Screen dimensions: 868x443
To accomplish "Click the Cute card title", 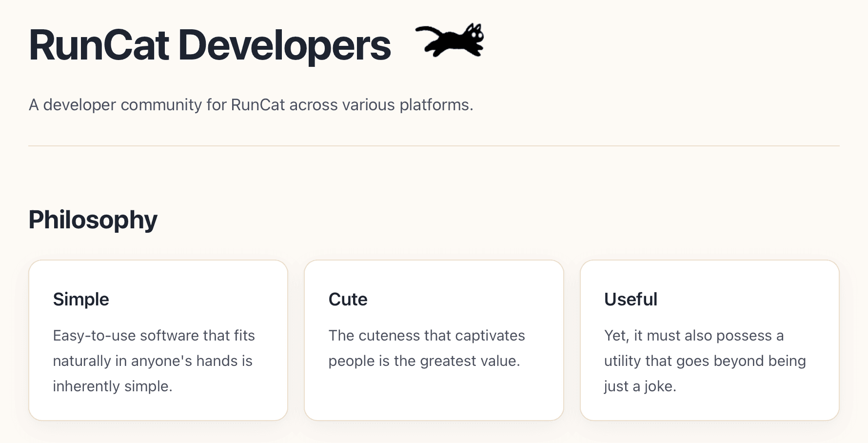I will click(348, 299).
